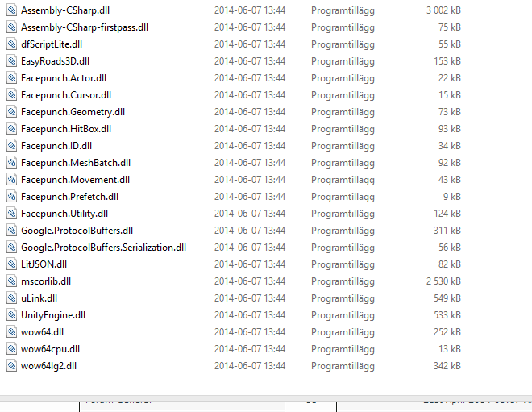Click file name Facepunch.Cursor.dll
Screen dimensions: 532x412
tap(66, 95)
